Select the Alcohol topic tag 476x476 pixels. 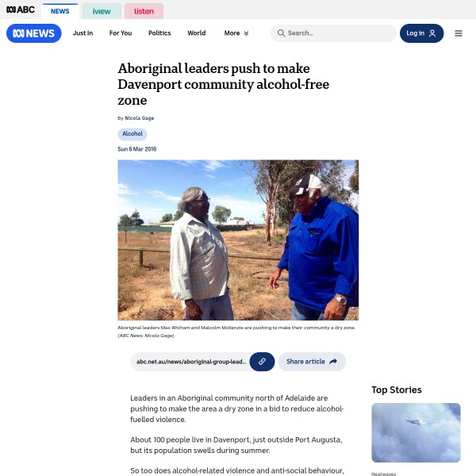click(132, 134)
